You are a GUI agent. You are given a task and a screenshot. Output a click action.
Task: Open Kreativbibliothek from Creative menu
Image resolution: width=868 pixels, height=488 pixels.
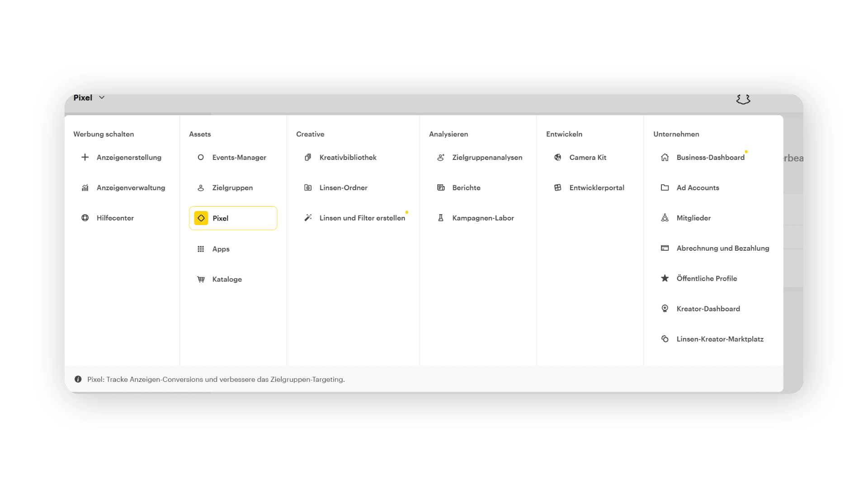pos(348,157)
